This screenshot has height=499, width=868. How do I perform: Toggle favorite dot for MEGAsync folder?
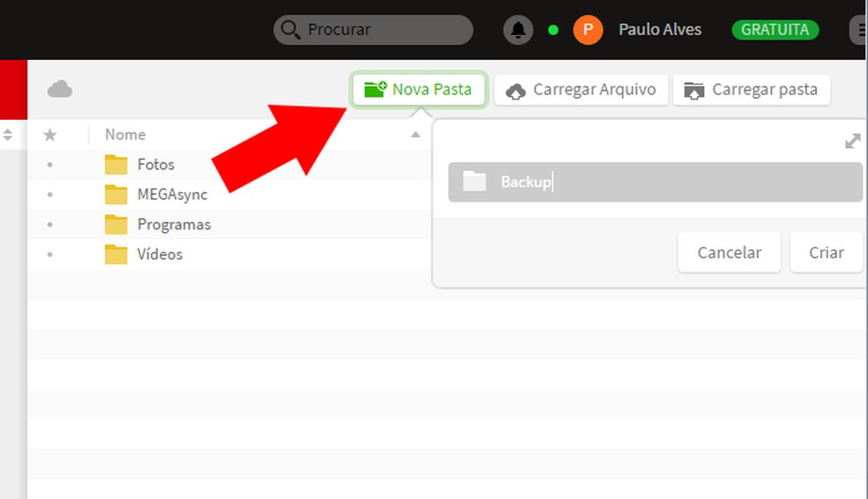point(49,195)
